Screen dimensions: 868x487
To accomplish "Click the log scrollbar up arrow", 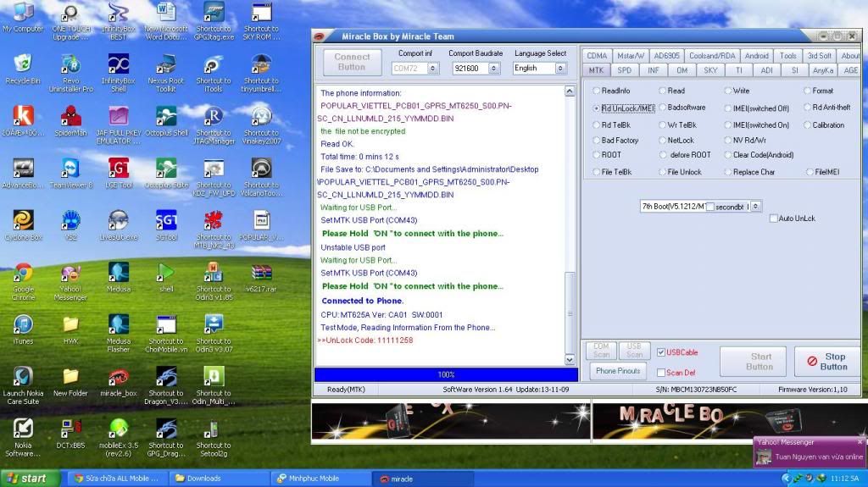I will coord(570,91).
